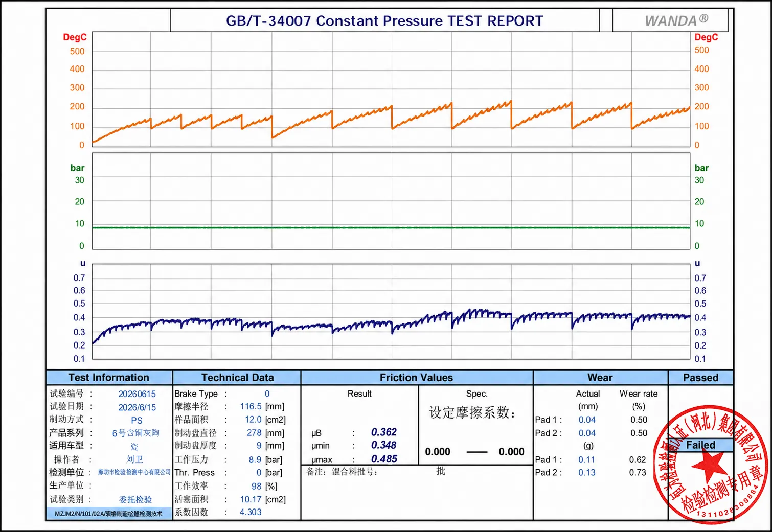Click the '设定摩擦系数' spec label

tap(472, 412)
